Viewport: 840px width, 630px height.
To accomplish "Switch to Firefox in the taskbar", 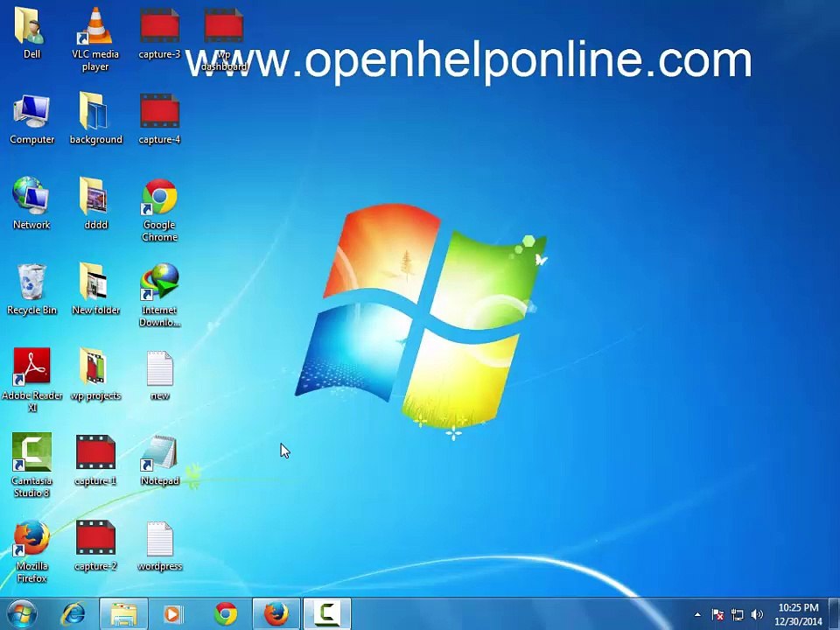I will [x=276, y=614].
